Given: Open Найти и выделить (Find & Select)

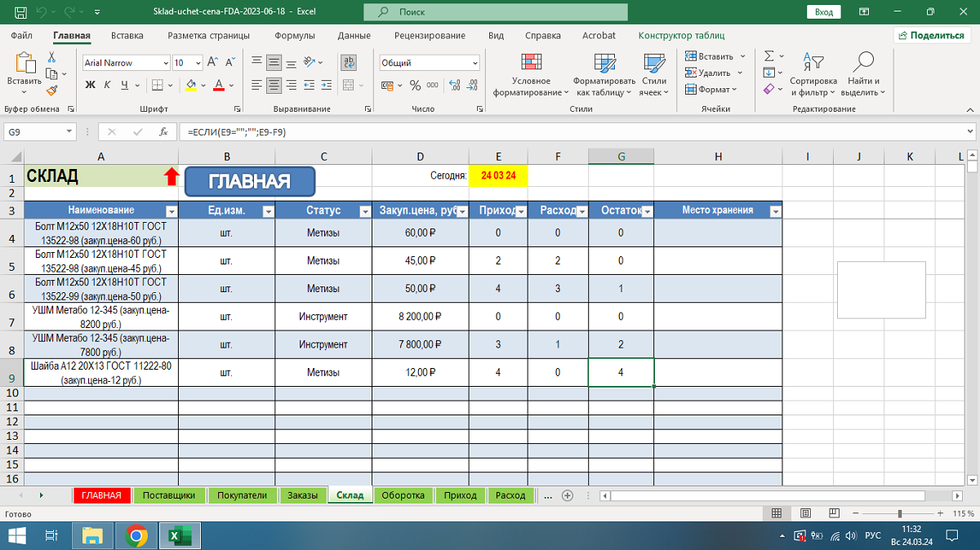Looking at the screenshot, I should point(863,75).
